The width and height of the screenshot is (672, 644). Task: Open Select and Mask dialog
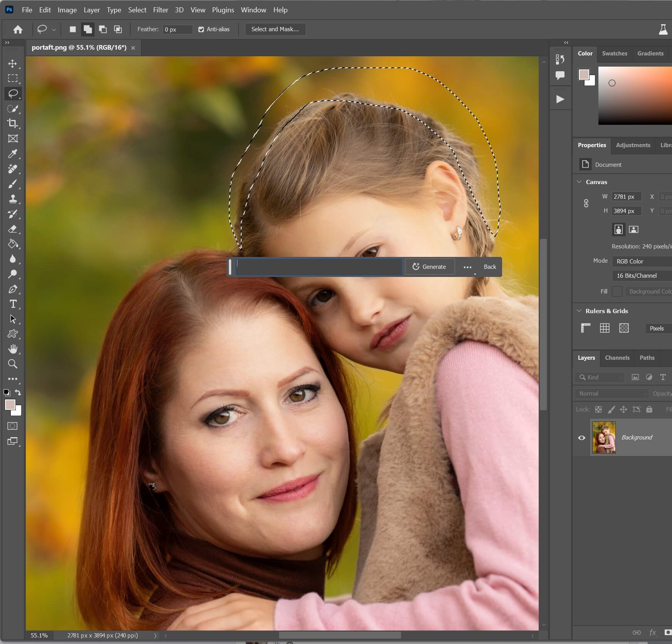(x=275, y=29)
